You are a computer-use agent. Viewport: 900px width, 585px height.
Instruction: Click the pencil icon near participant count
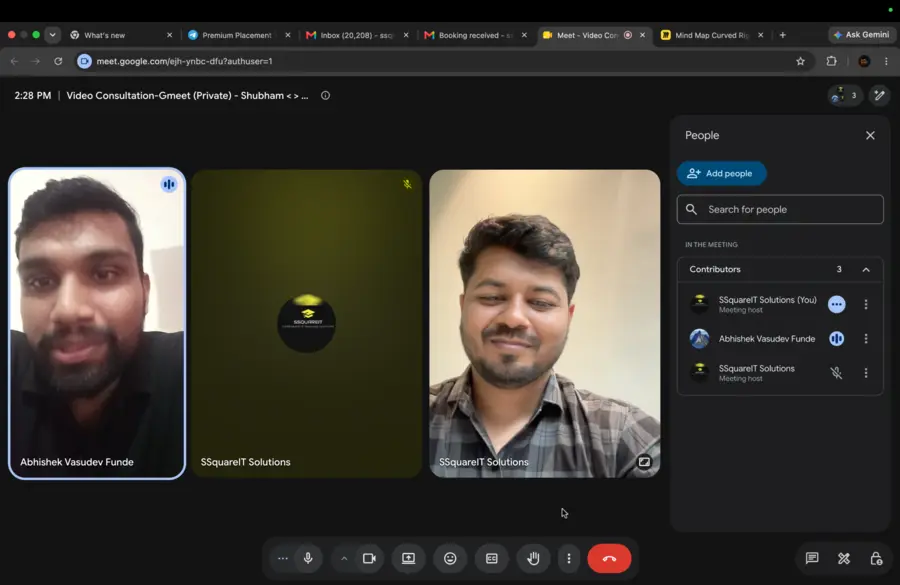pos(879,95)
